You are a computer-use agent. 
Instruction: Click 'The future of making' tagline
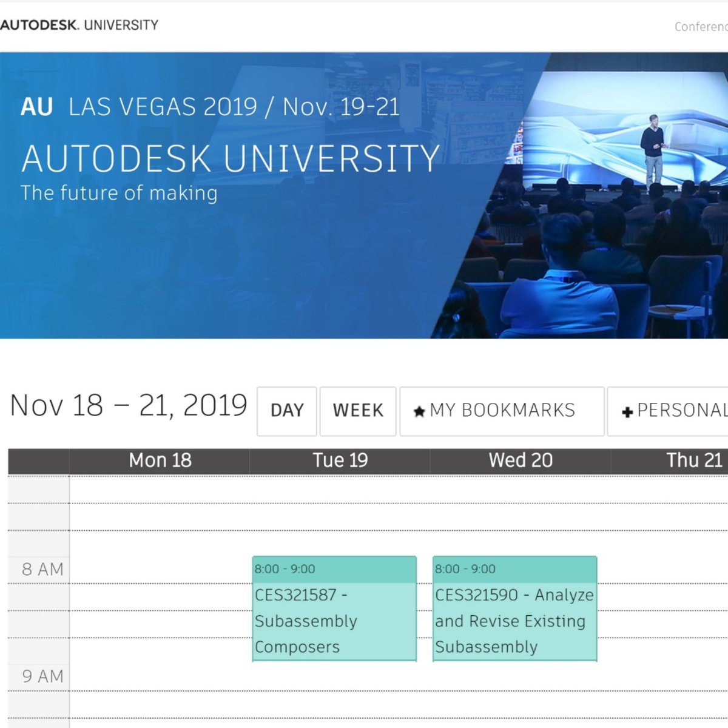(119, 193)
